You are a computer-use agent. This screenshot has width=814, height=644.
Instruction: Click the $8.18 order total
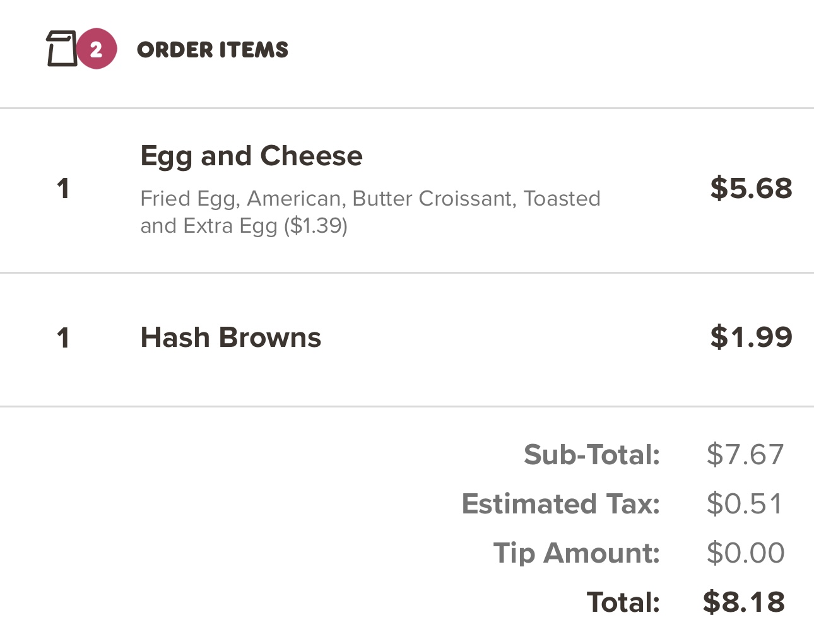click(x=743, y=602)
